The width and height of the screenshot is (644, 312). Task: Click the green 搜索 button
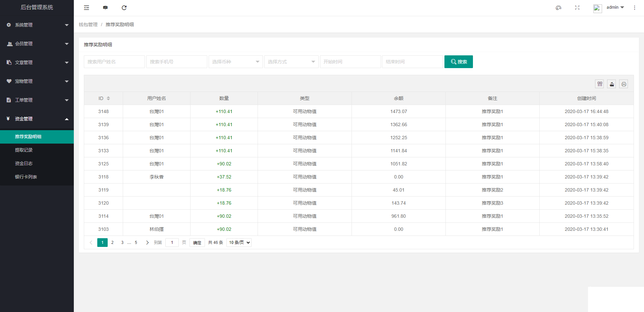pos(459,62)
